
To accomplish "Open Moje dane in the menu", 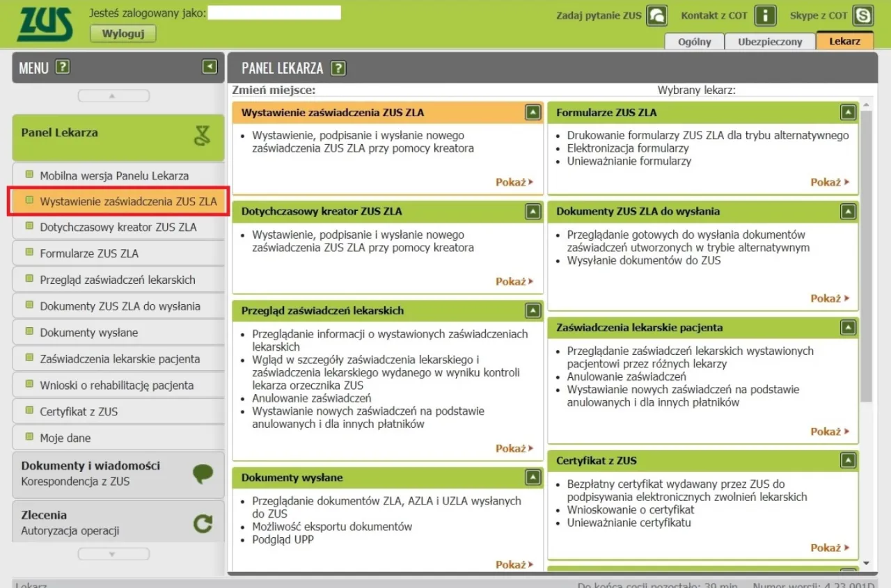I will pyautogui.click(x=118, y=438).
